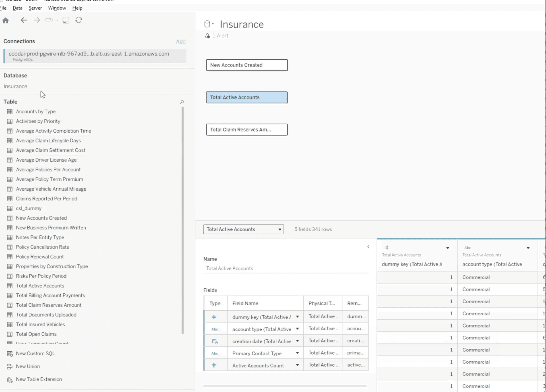Click Add to create a new connection

click(x=181, y=41)
